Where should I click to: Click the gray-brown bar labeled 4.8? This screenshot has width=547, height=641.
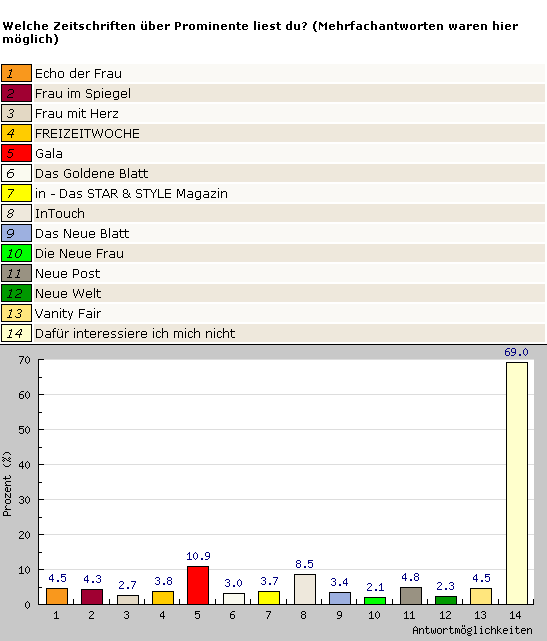pos(410,596)
